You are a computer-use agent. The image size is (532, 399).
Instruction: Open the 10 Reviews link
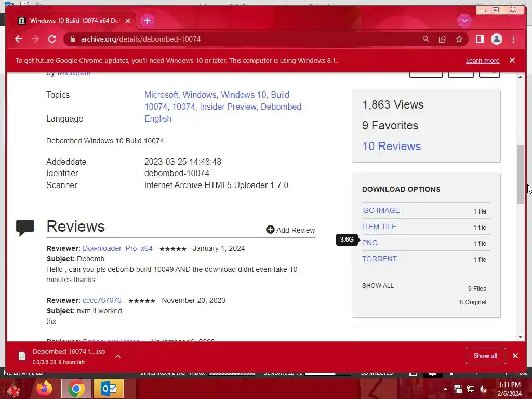click(392, 146)
